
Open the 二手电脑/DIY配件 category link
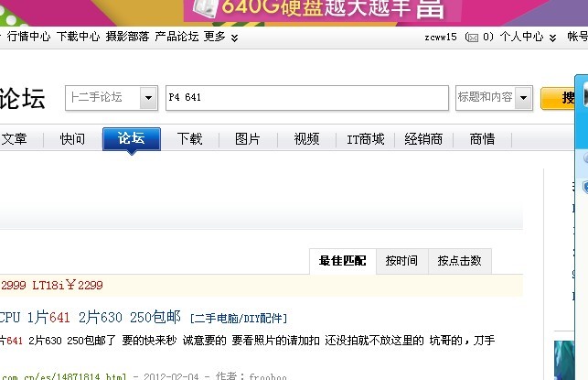[x=239, y=319]
